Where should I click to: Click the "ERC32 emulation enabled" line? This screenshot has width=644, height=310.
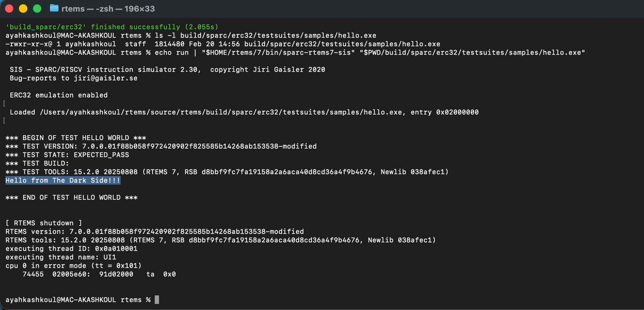click(59, 95)
